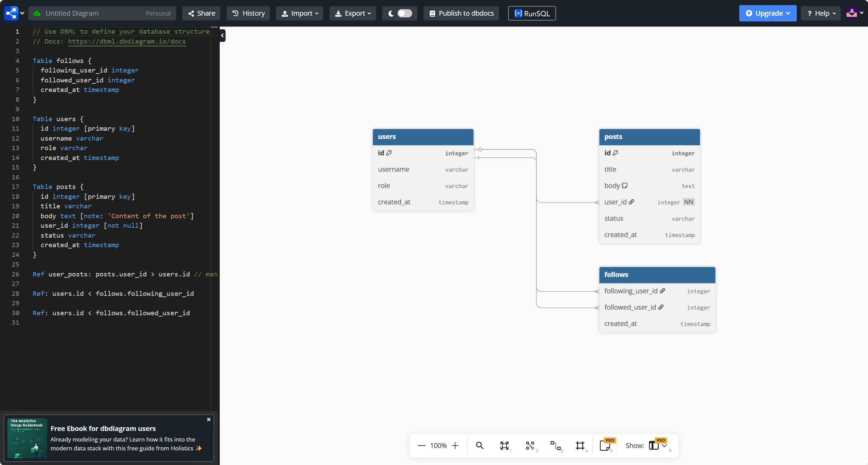The image size is (868, 465).
Task: Click the 'Personal' workspace label
Action: [x=158, y=13]
